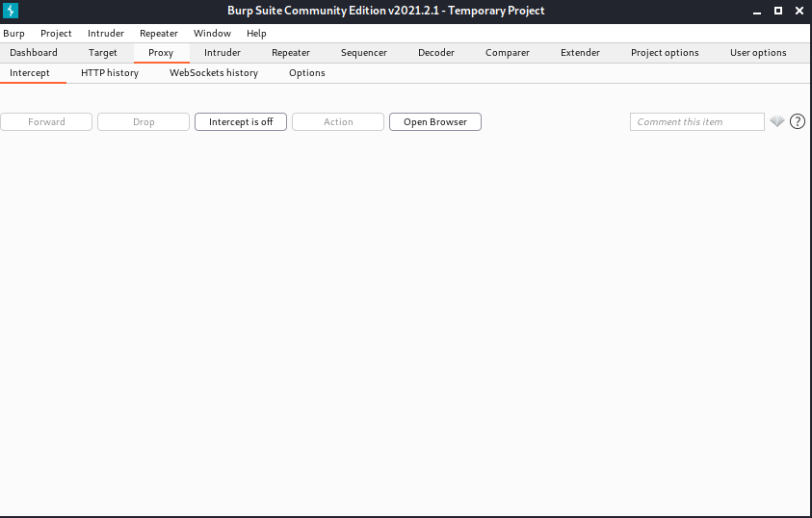Click the Comment this item field

point(697,122)
